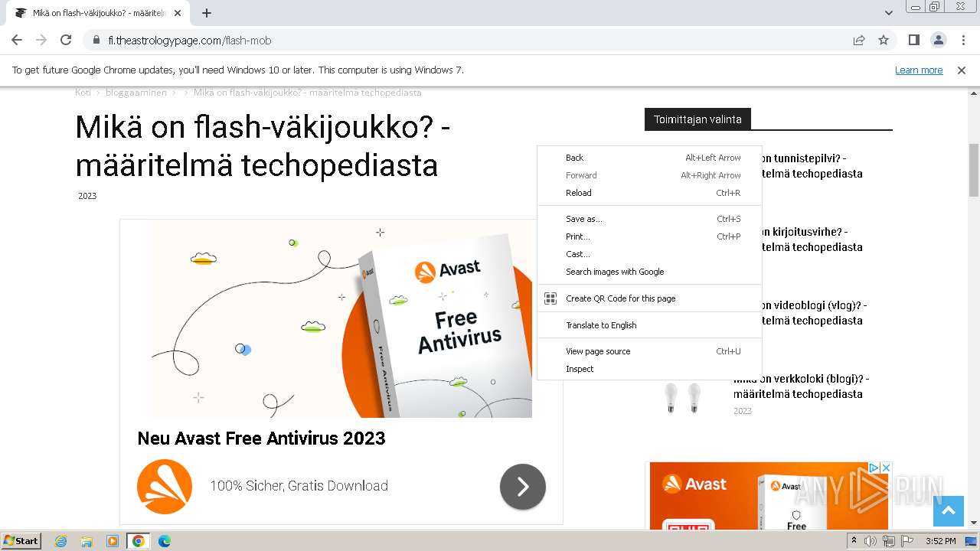
Task: Dismiss the Chrome update notification bar
Action: pyautogui.click(x=962, y=70)
